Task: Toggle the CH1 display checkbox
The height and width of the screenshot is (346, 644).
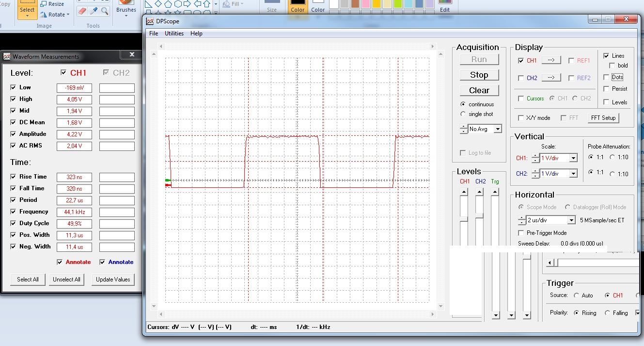Action: coord(521,61)
